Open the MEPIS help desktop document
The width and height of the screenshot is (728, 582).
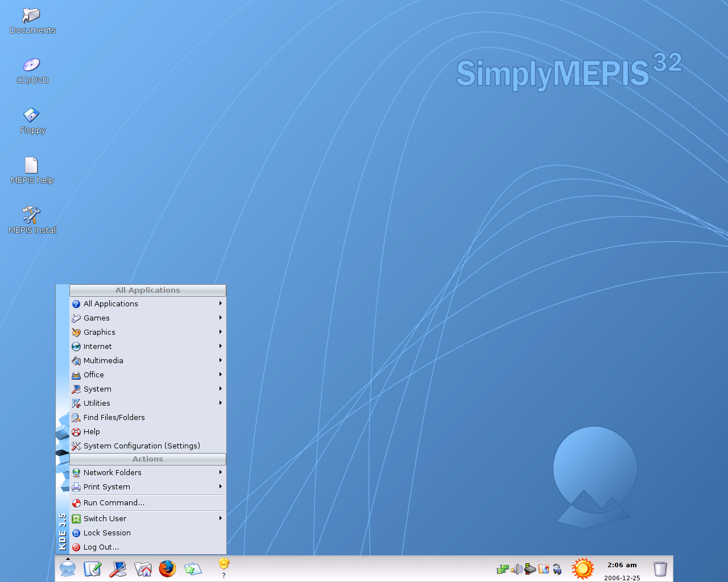[32, 171]
